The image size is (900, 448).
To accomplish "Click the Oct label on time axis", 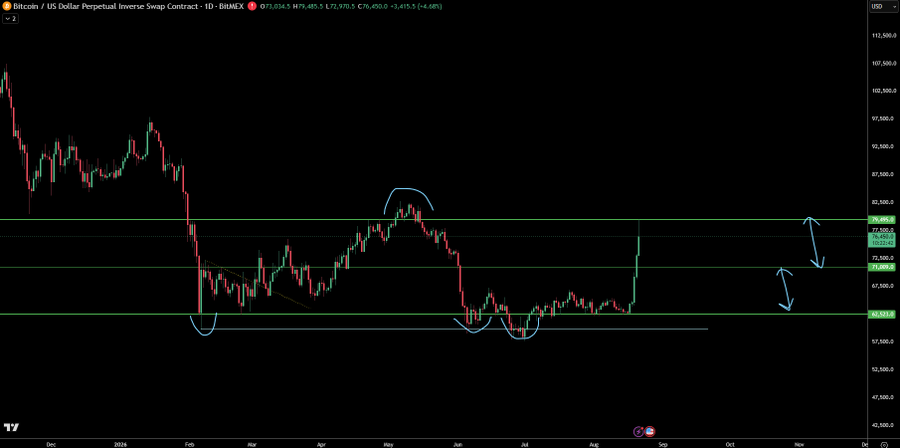I will (730, 444).
